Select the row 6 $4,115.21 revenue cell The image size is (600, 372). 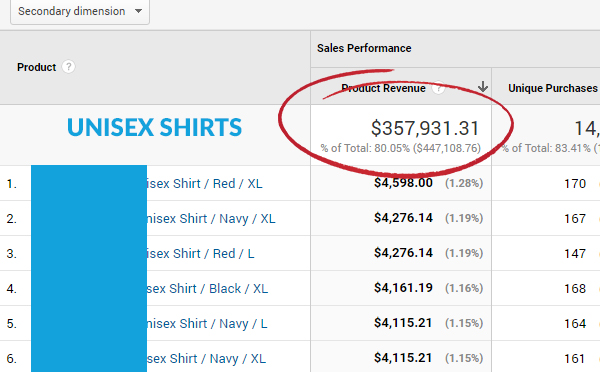[x=403, y=358]
